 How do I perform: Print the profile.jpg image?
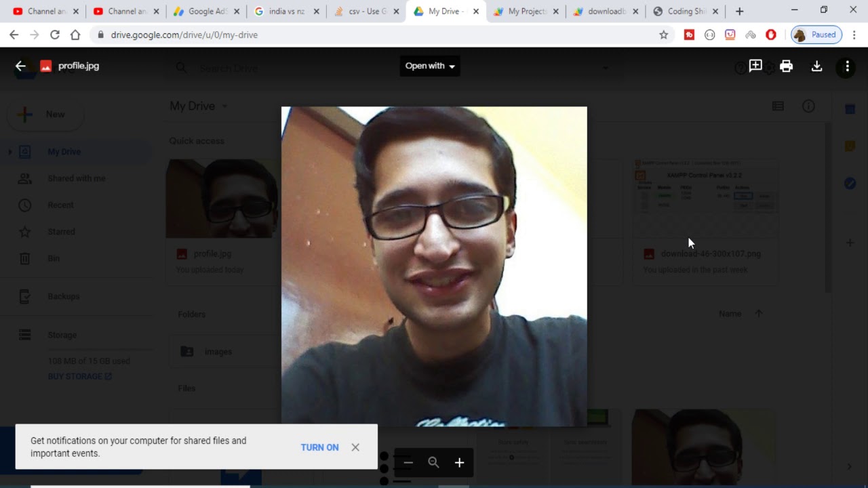tap(786, 66)
